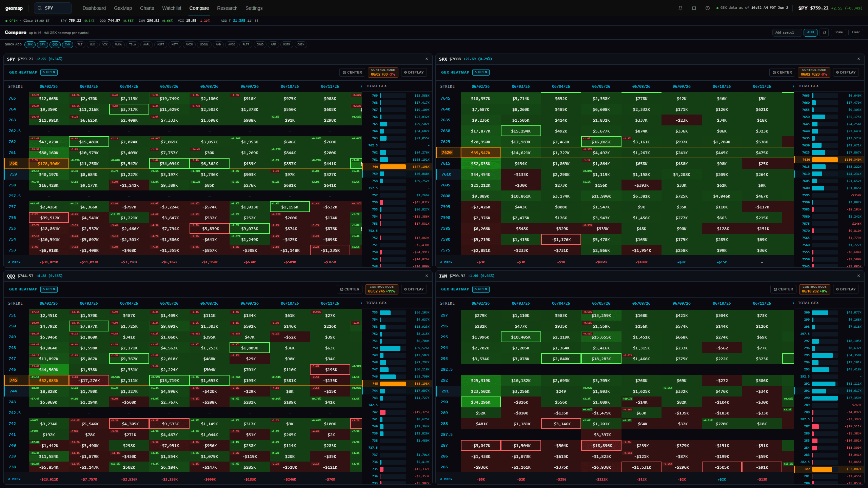Screen dimensions: 868x488
Task: Go to Watchlist tab
Action: pos(172,8)
